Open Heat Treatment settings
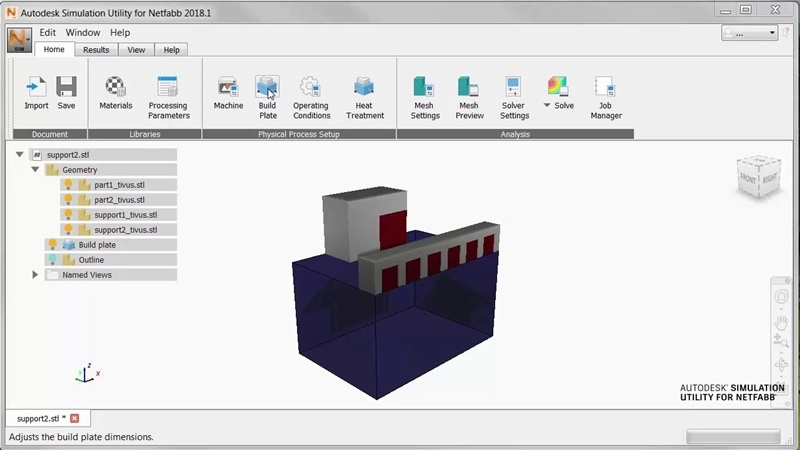This screenshot has height=450, width=800. (365, 97)
